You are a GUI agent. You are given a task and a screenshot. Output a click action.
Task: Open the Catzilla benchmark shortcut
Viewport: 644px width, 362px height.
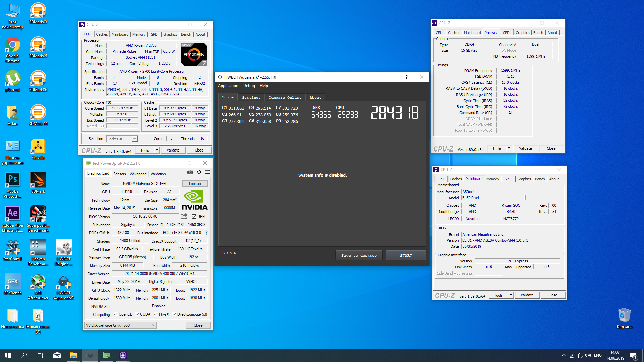coord(38,149)
